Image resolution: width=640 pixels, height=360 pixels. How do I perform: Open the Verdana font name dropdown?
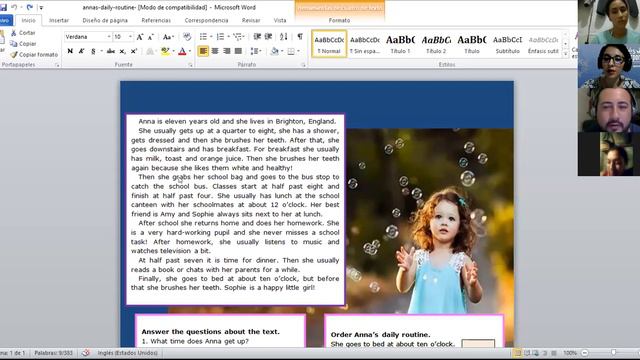109,37
